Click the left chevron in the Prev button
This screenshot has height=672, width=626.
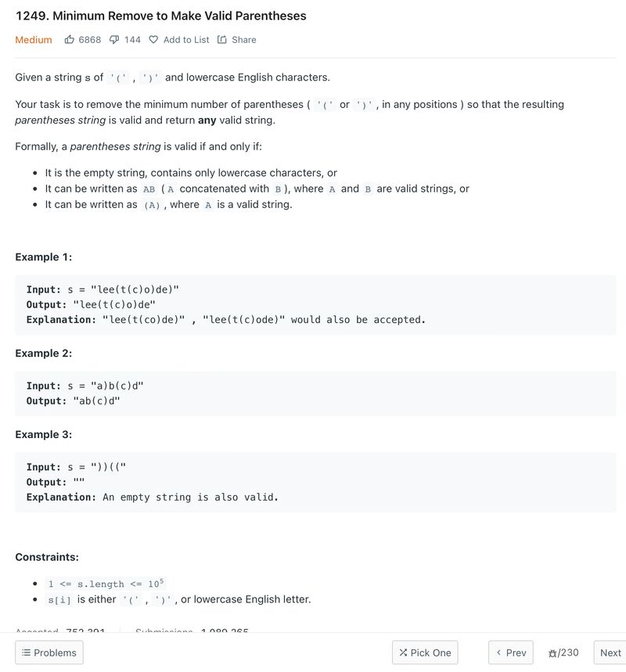click(498, 652)
